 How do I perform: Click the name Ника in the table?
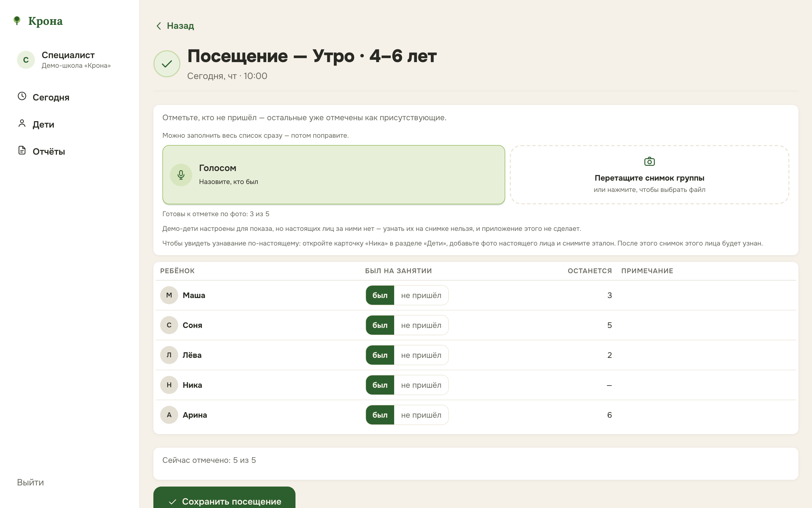coord(192,385)
